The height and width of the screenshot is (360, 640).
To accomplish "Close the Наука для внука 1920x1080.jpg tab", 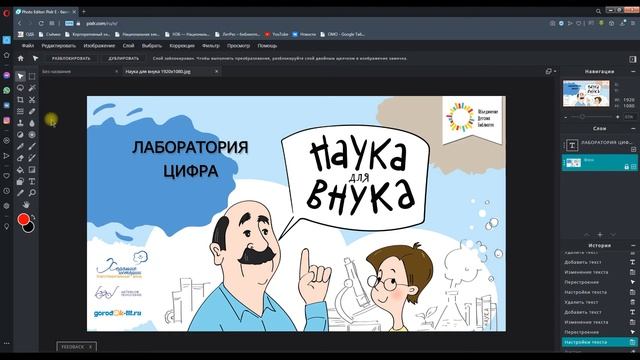I will [x=216, y=71].
